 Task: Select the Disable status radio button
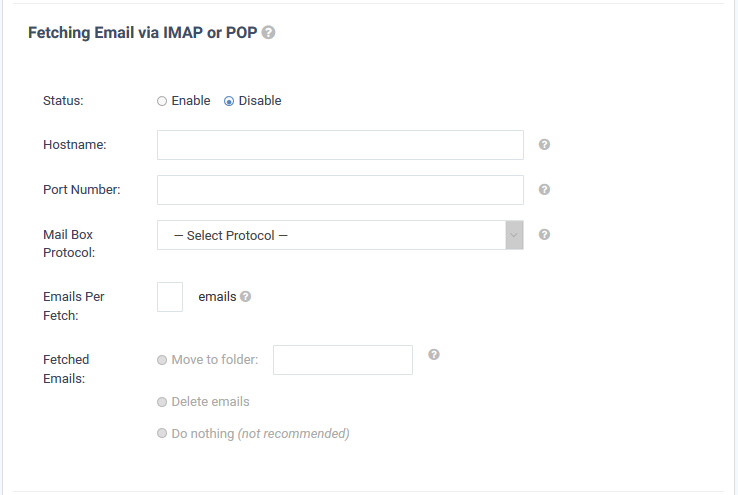click(229, 101)
